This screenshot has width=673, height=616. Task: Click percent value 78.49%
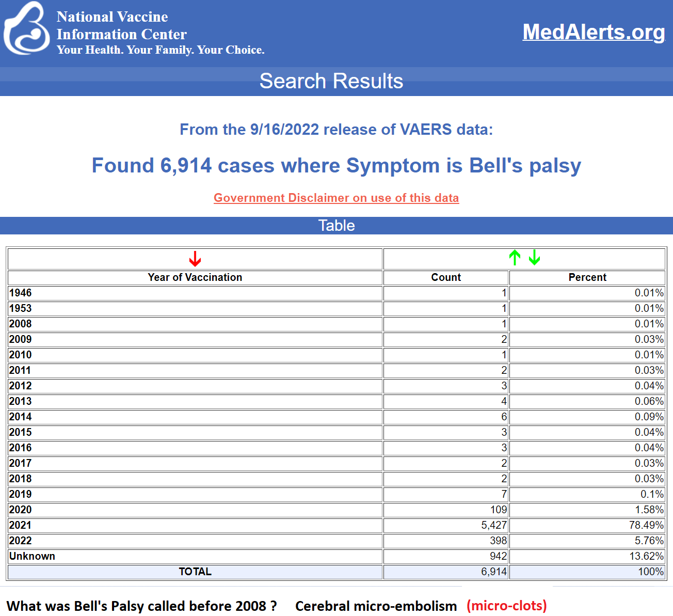[646, 525]
